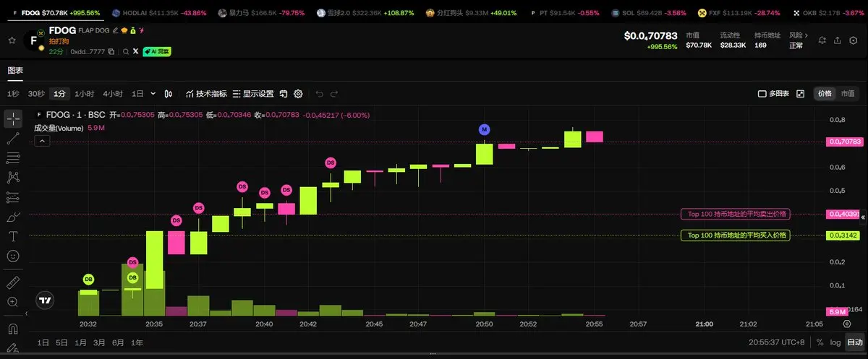Select the ruler measure tool

13,282
